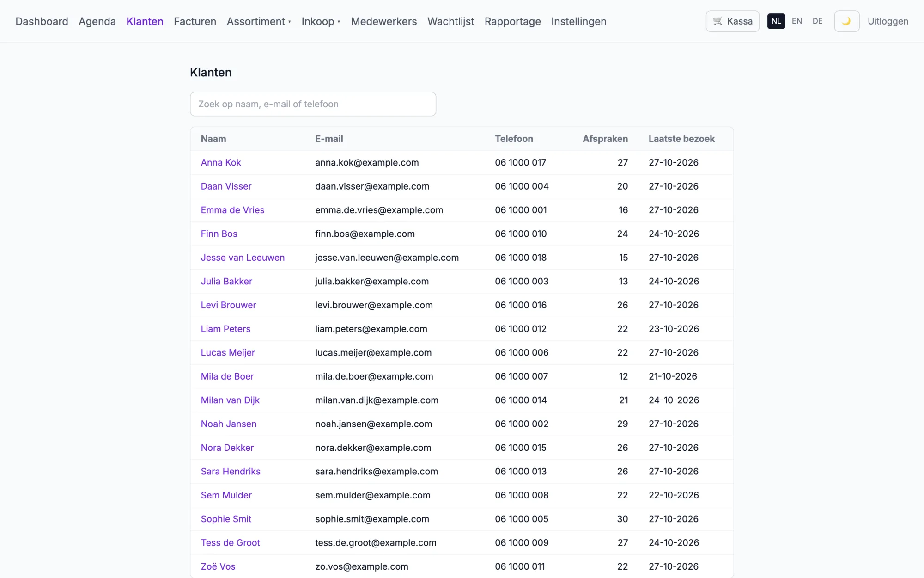
Task: Sort by Laatste bezoek column header
Action: pos(681,139)
